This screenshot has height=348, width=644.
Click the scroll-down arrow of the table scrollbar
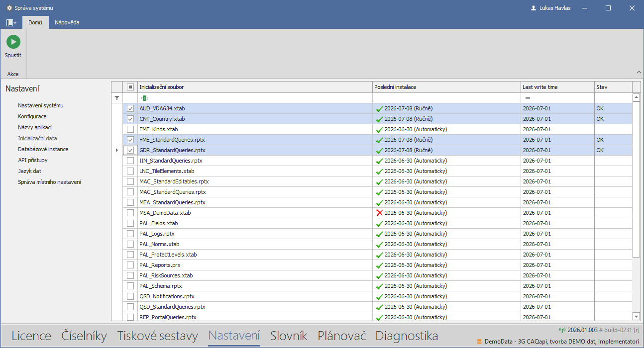coord(636,316)
